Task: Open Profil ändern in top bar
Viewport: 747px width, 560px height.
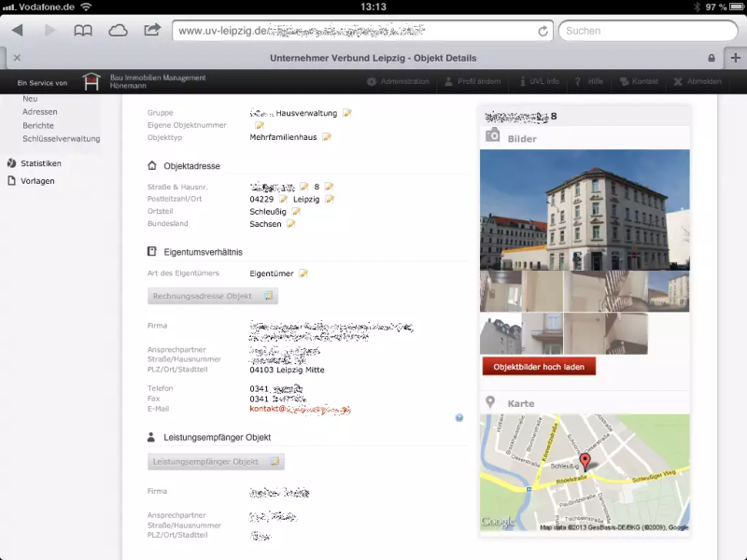Action: coord(472,81)
